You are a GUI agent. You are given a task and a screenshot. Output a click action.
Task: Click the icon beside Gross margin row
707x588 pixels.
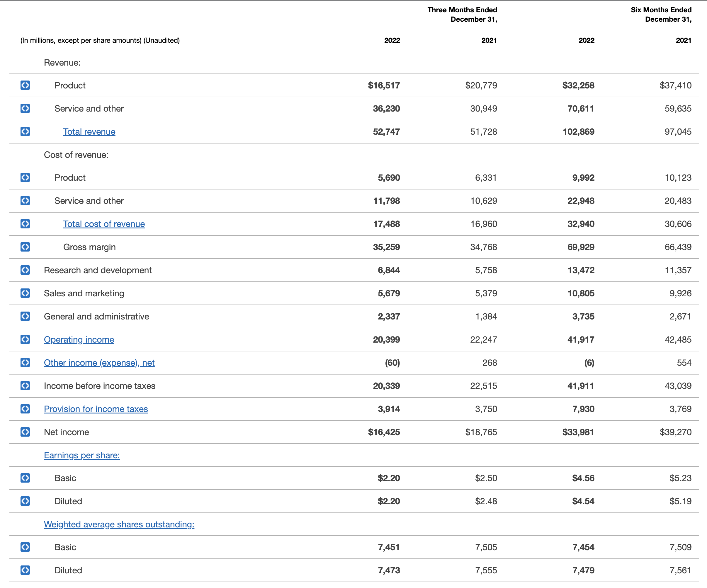25,247
